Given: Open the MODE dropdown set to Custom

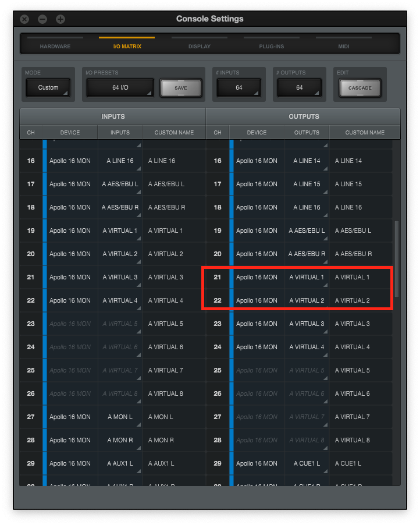Looking at the screenshot, I should click(48, 87).
